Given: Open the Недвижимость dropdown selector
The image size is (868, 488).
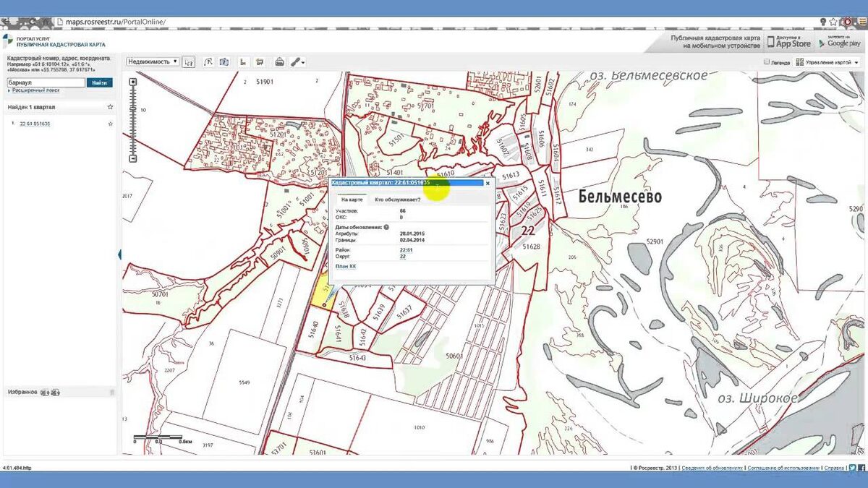Looking at the screenshot, I should 153,61.
